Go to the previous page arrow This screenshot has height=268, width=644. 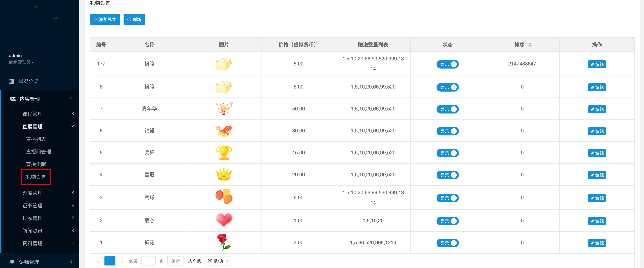(98, 261)
